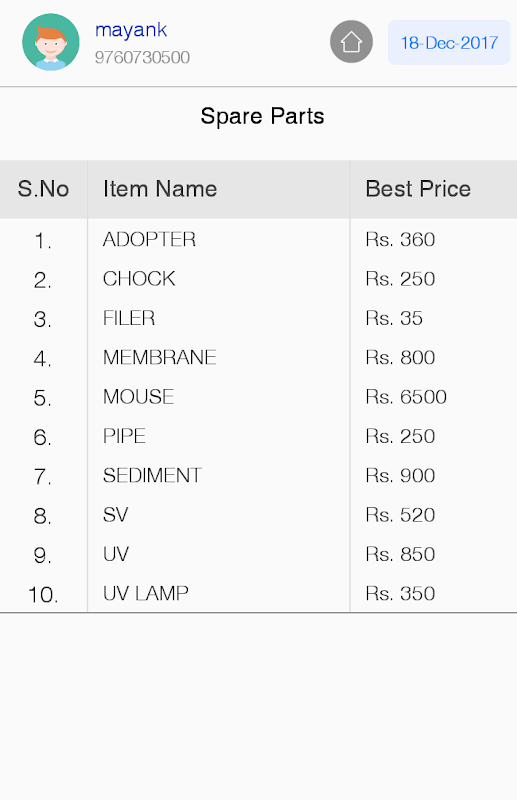Tap the phone number 9760730500
The image size is (517, 800).
tap(142, 57)
